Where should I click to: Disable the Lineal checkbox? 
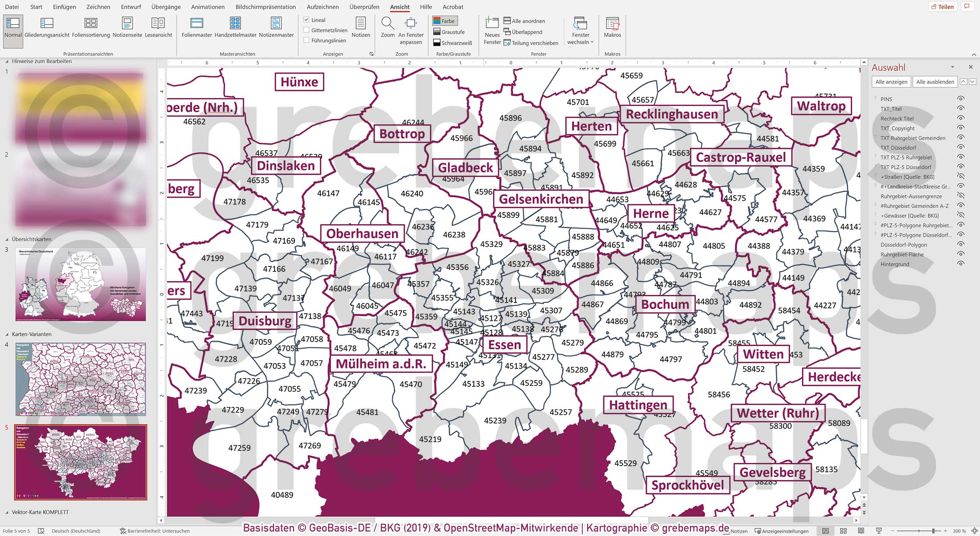306,20
